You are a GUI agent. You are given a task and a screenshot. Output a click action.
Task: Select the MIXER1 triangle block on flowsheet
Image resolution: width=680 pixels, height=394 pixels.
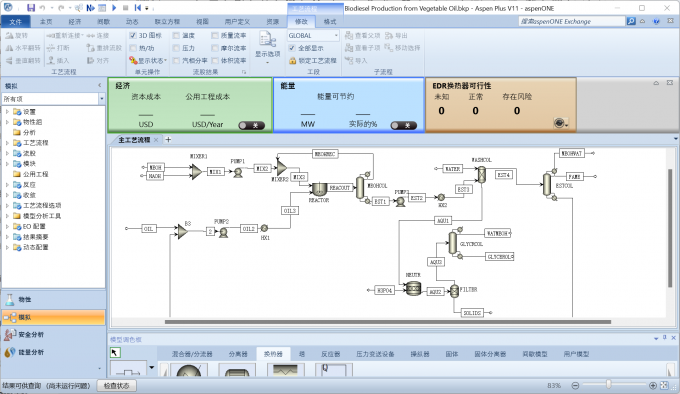[196, 172]
